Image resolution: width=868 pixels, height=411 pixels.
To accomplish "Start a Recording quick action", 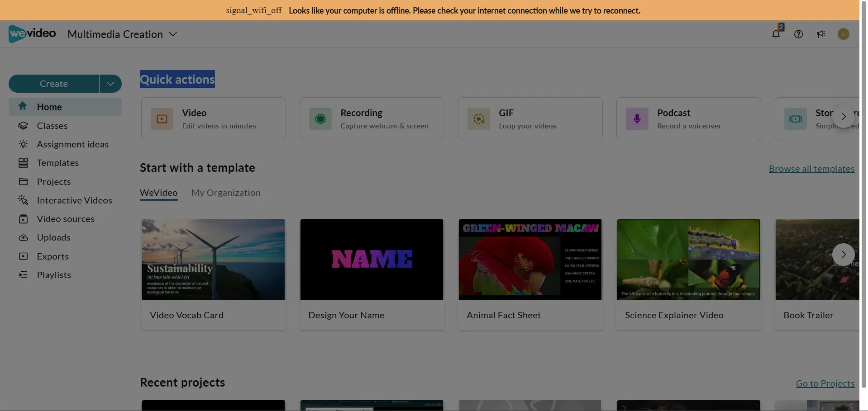I will pos(372,119).
